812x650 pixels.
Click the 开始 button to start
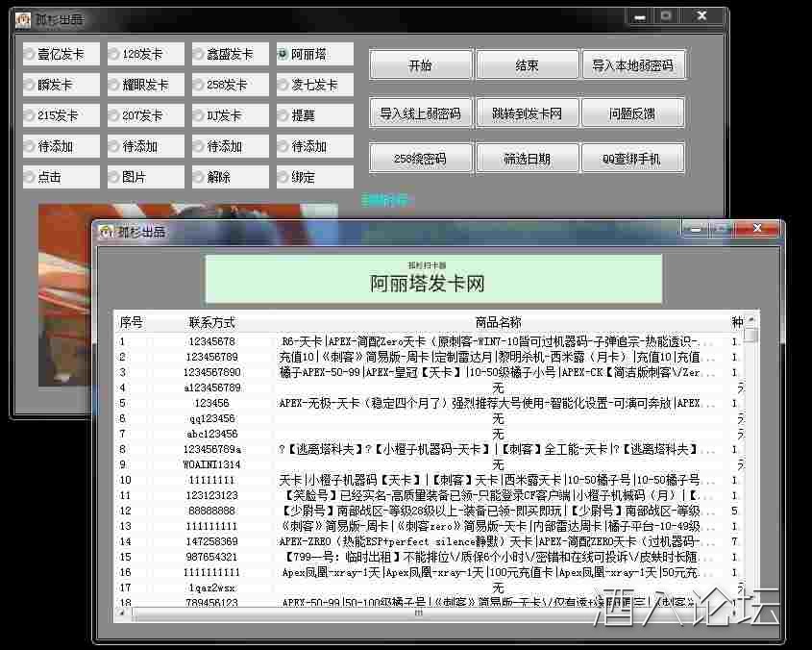click(420, 63)
